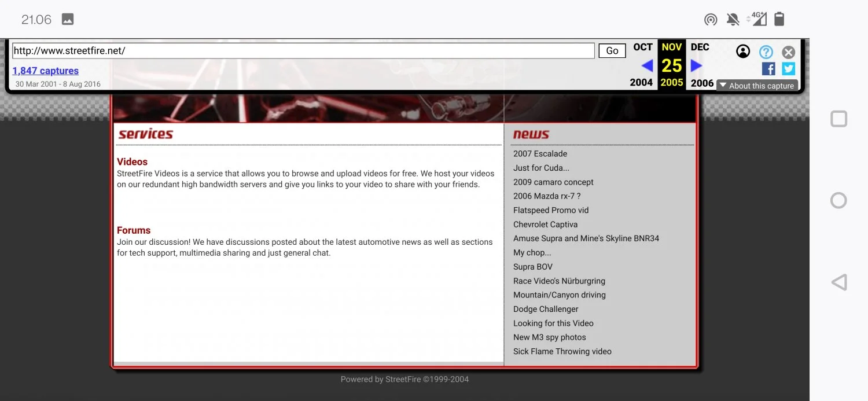Open the 1,847 captures link
Viewport: 868px width, 401px height.
45,70
